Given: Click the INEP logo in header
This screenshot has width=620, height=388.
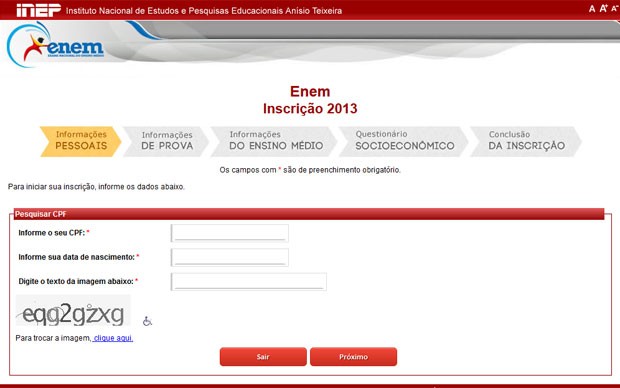Looking at the screenshot, I should tap(38, 10).
